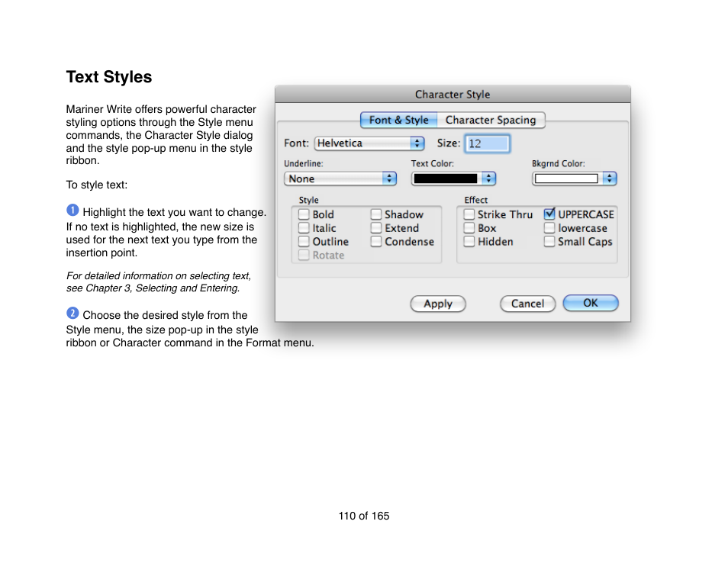Toggle the Box effect checkbox
The height and width of the screenshot is (563, 728).
click(469, 228)
